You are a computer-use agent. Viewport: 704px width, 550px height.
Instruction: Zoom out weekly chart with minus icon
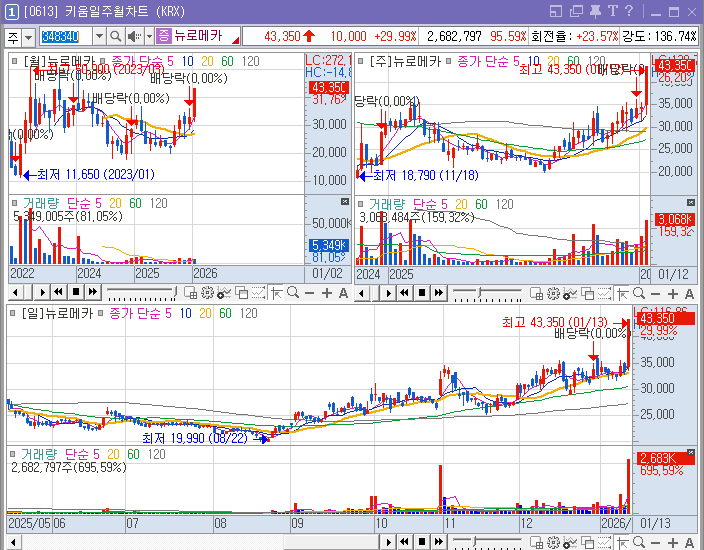point(656,294)
